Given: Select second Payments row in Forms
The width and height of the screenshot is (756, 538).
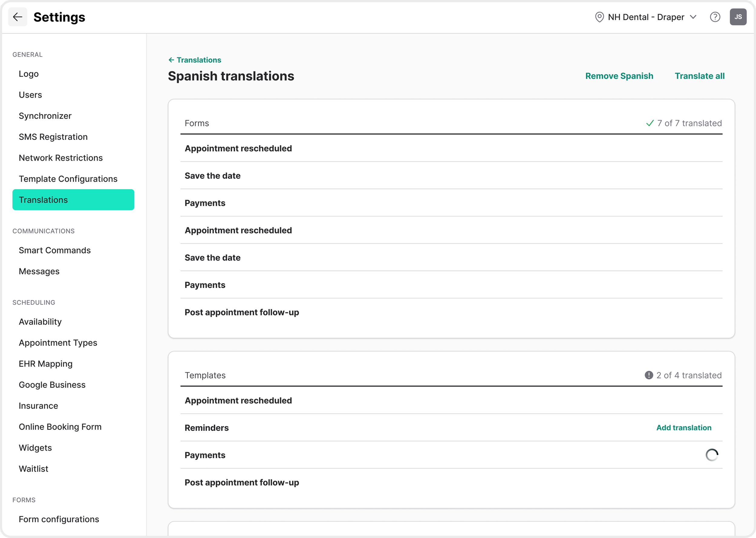Looking at the screenshot, I should click(x=451, y=285).
